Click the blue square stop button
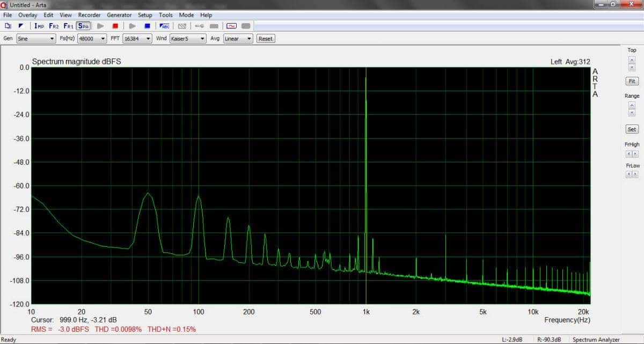 (147, 26)
